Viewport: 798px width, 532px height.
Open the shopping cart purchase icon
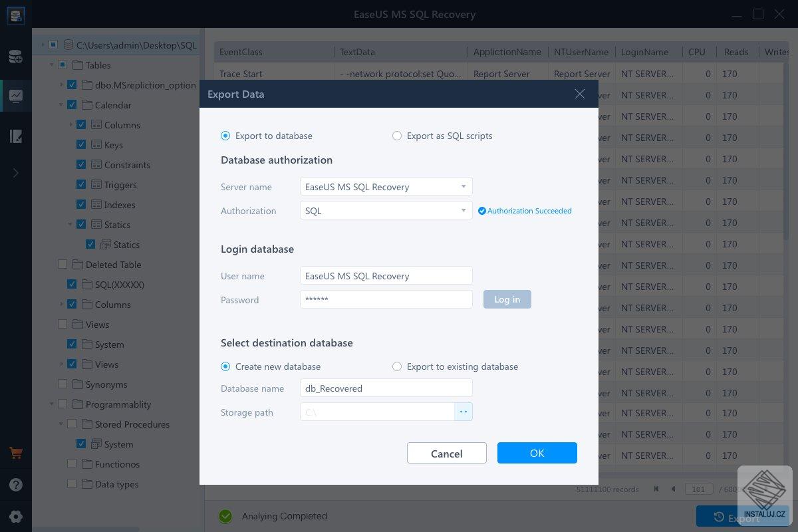click(15, 454)
